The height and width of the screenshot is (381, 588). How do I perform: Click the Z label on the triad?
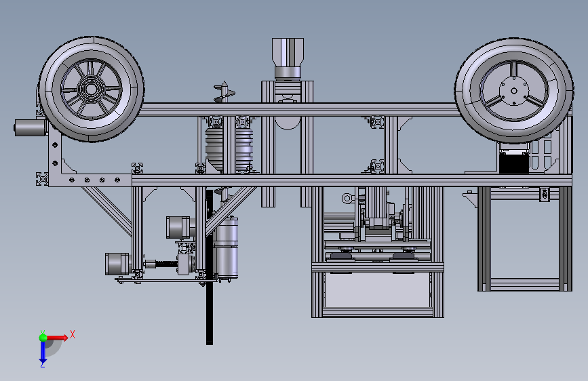[43, 364]
